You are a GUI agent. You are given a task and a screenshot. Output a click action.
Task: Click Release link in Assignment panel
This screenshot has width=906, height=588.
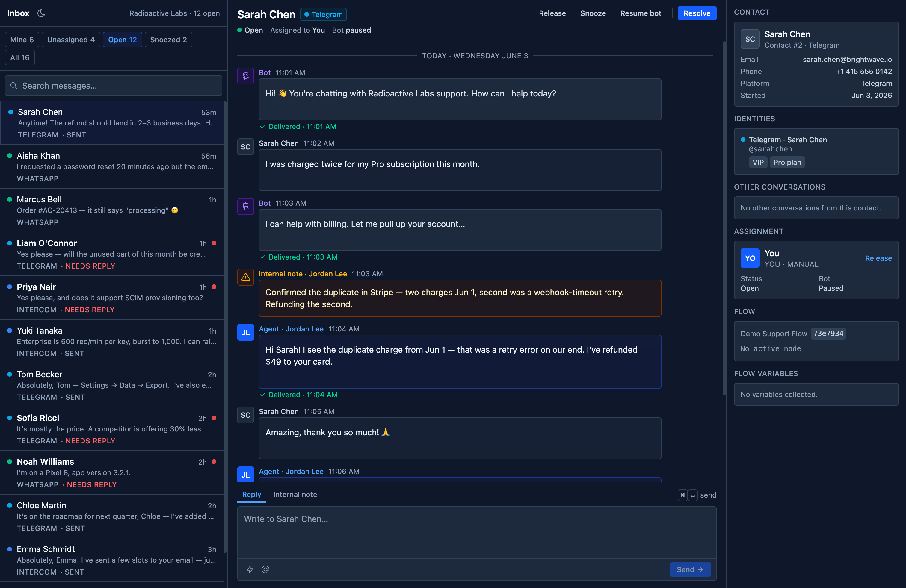879,258
